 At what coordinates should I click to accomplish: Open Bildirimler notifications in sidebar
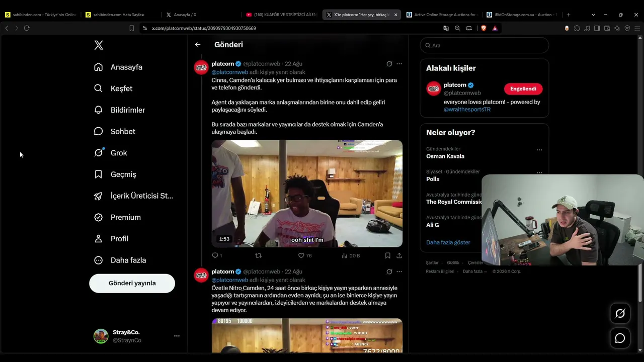pyautogui.click(x=119, y=110)
